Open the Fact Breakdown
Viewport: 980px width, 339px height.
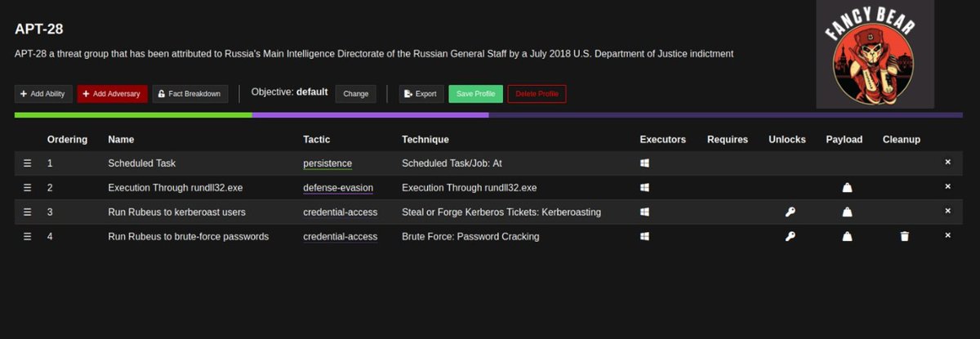(189, 94)
